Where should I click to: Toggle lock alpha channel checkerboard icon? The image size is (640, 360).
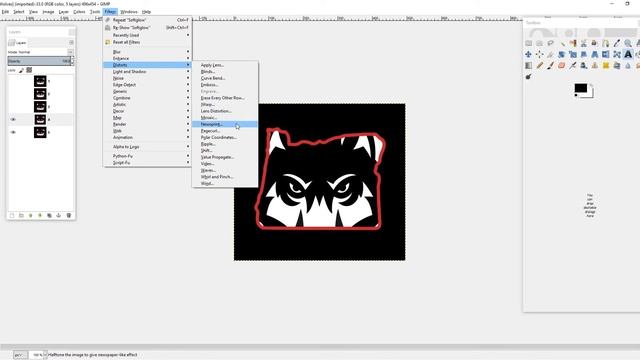point(29,70)
